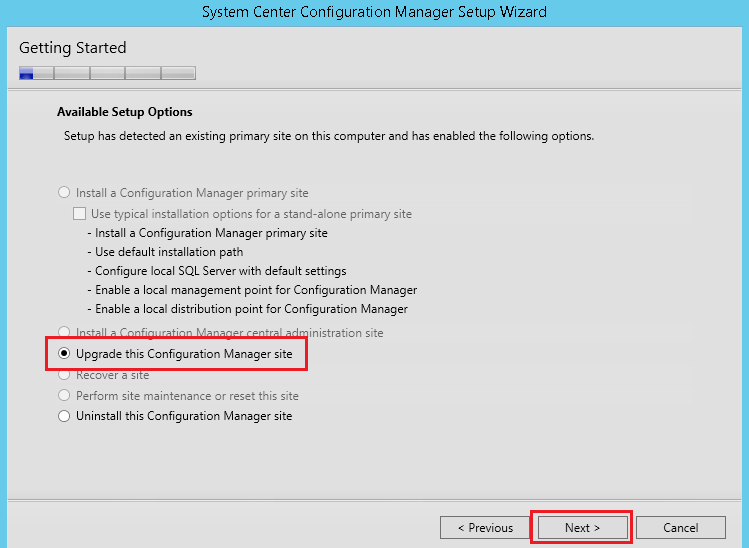Go back with the Previous button
This screenshot has height=548, width=749.
485,527
